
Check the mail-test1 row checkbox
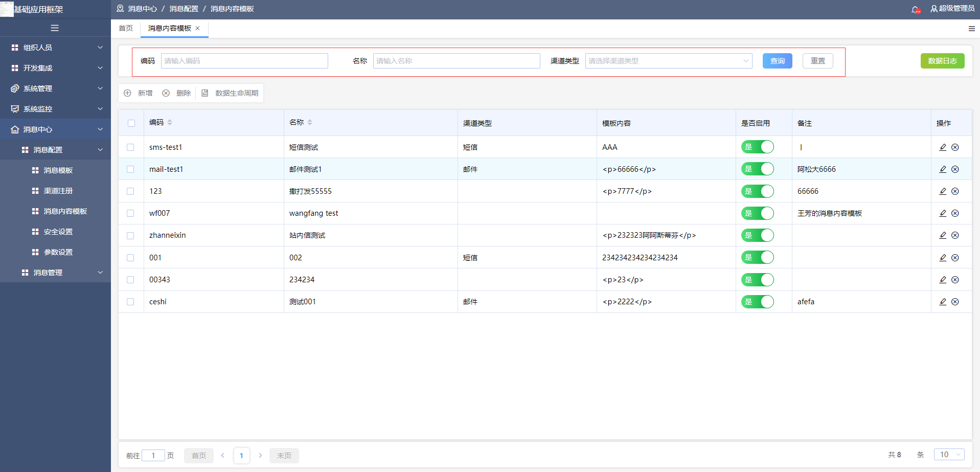(130, 169)
